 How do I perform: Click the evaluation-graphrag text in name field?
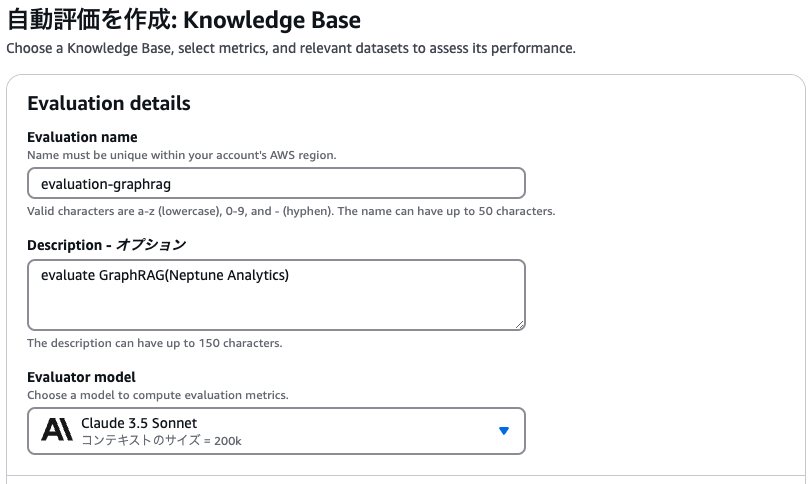[x=113, y=183]
